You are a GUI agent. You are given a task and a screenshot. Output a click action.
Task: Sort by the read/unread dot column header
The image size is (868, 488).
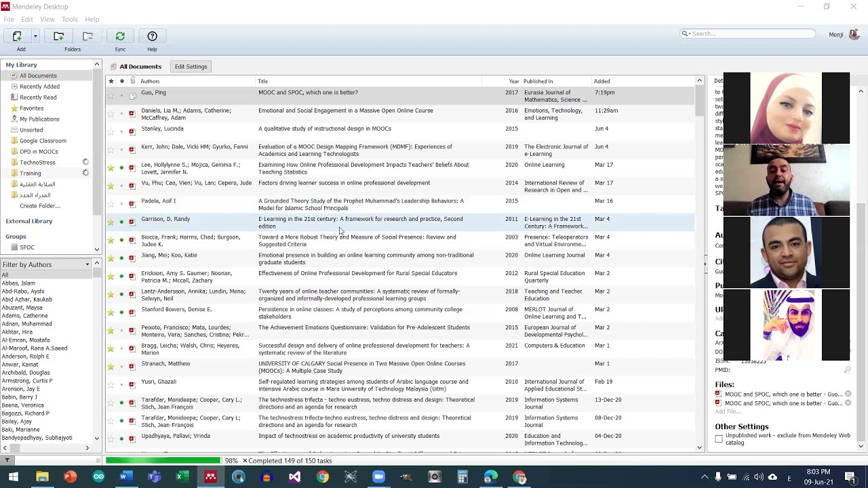coord(122,81)
